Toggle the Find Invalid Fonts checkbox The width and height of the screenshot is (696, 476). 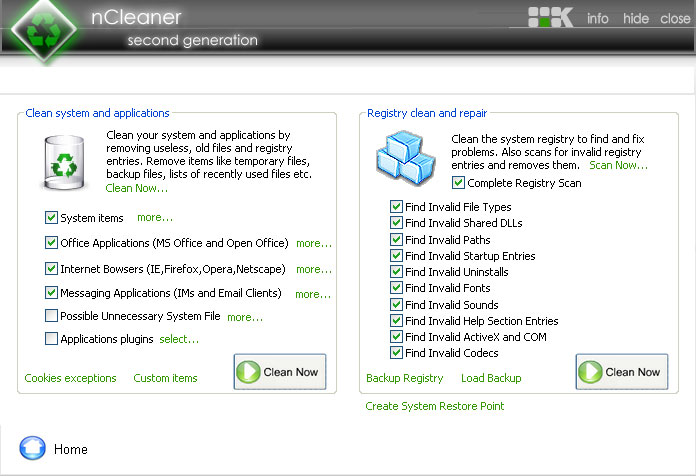pyautogui.click(x=396, y=287)
